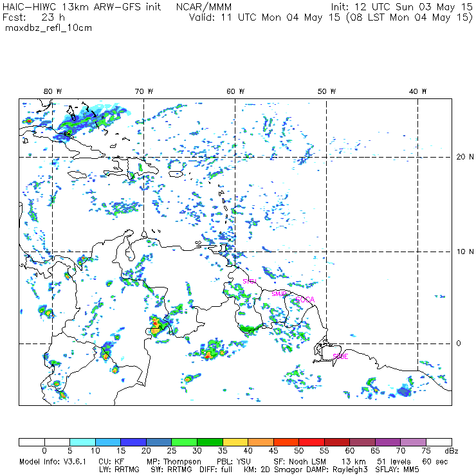This screenshot has height=476, width=476.
Task: Click the bright blue 15–20 dBz colorbar segment
Action: (x=134, y=442)
